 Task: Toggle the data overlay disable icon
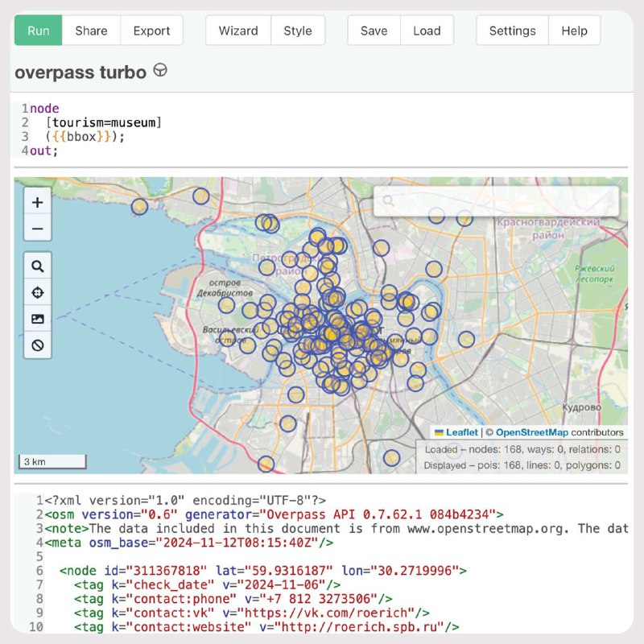click(38, 345)
